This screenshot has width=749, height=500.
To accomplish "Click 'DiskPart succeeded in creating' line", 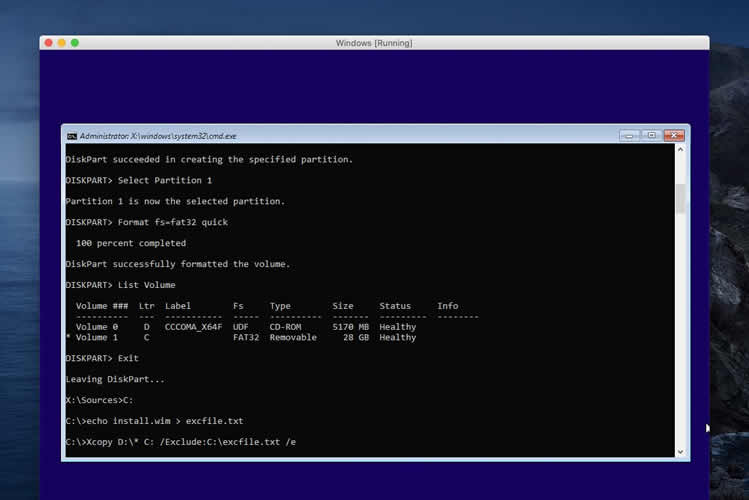I will point(209,160).
